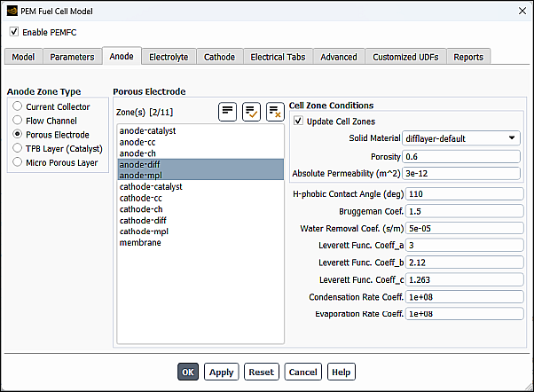Screen dimensions: 534x392
Task: Select anode-ch in the zone list
Action: click(x=200, y=153)
